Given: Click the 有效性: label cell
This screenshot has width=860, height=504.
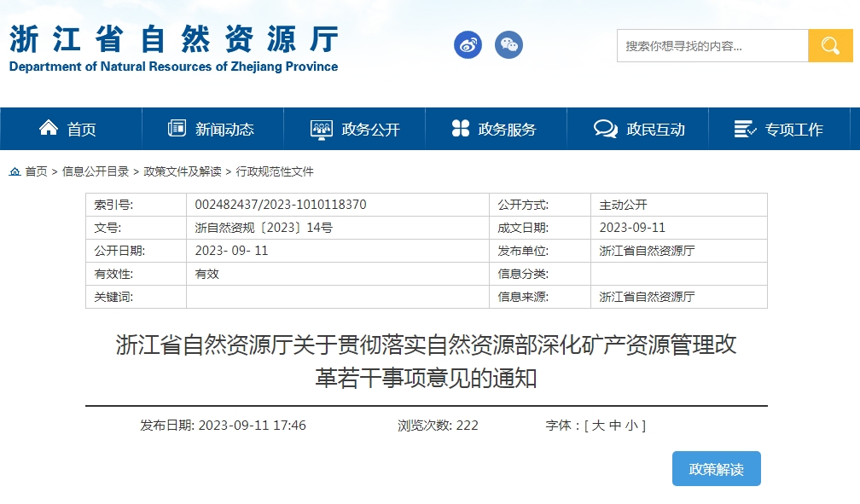Looking at the screenshot, I should point(136,274).
